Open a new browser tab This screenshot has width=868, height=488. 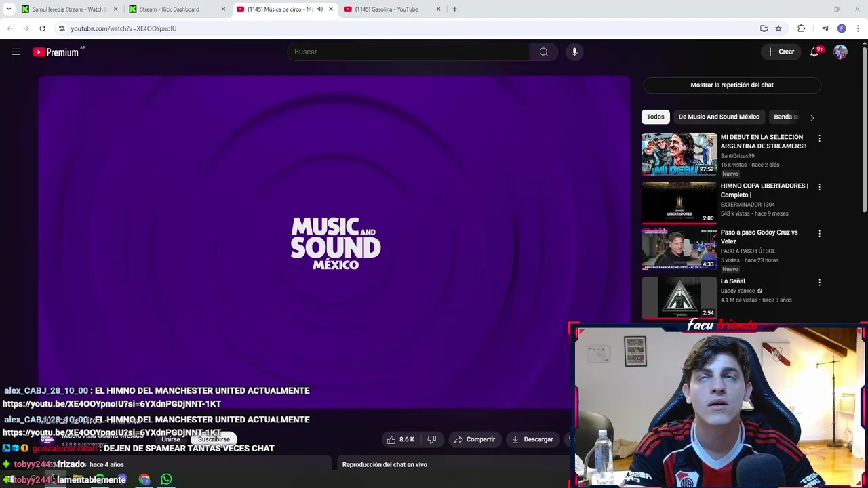(454, 9)
